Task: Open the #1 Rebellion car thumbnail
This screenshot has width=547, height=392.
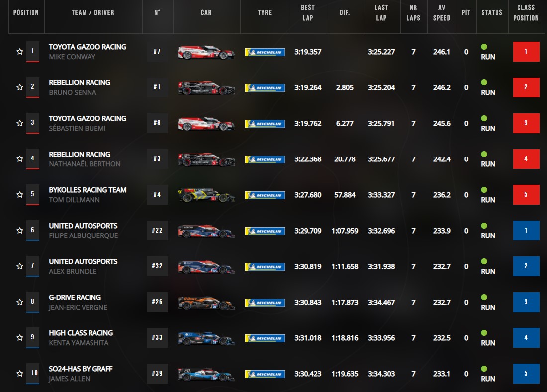Action: tap(206, 88)
